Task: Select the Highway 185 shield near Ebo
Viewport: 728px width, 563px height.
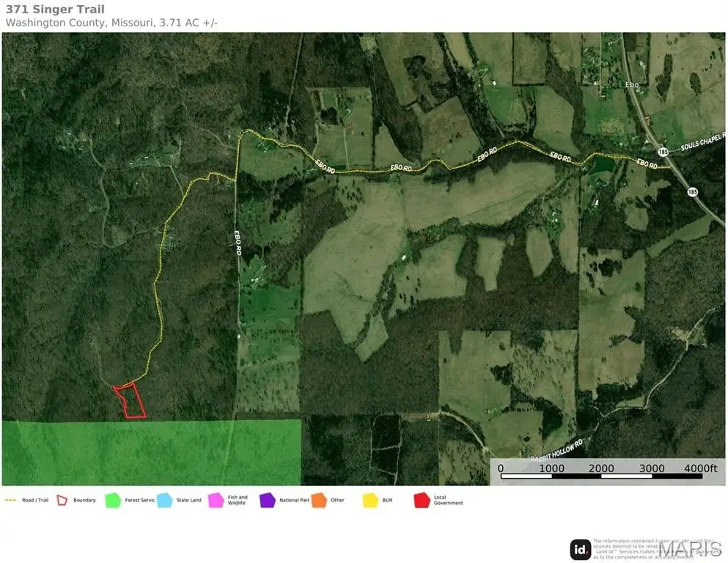Action: (x=663, y=152)
